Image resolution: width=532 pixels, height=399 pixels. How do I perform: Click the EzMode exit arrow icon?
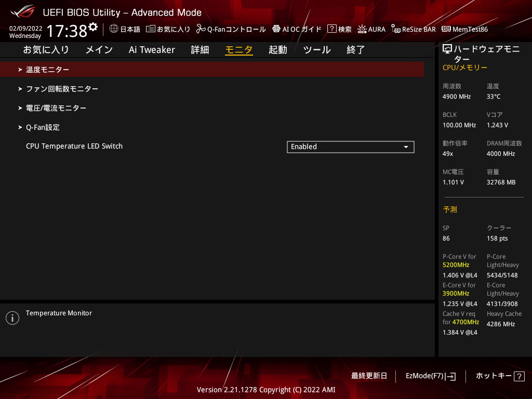451,376
